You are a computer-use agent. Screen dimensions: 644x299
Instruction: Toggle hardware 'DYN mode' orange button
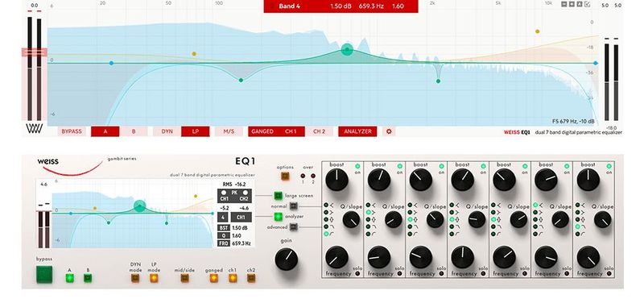coord(135,278)
